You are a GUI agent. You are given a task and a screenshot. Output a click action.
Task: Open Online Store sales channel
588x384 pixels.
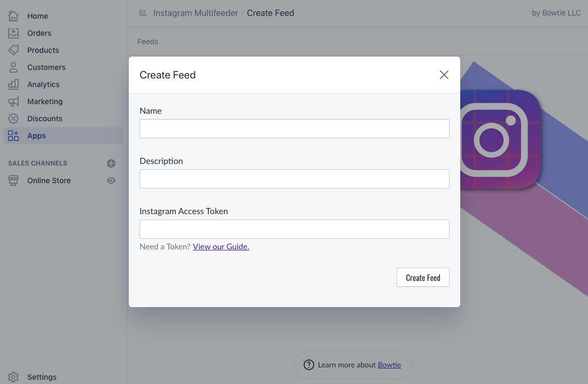49,181
